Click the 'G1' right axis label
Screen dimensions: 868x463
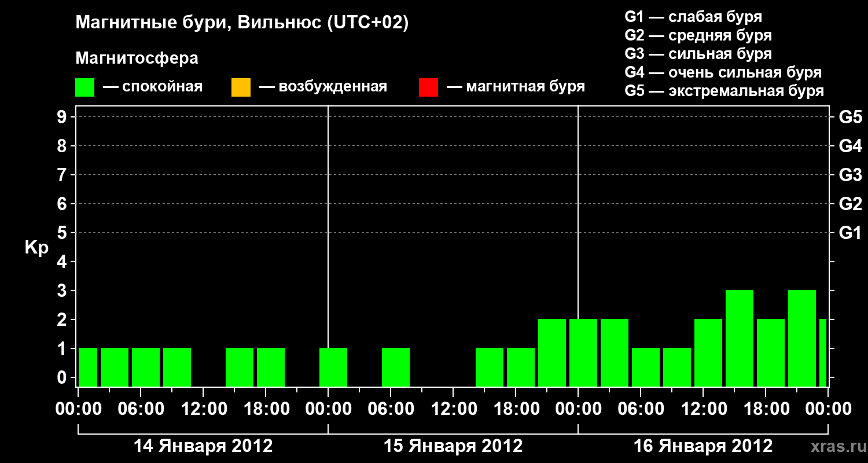(851, 233)
